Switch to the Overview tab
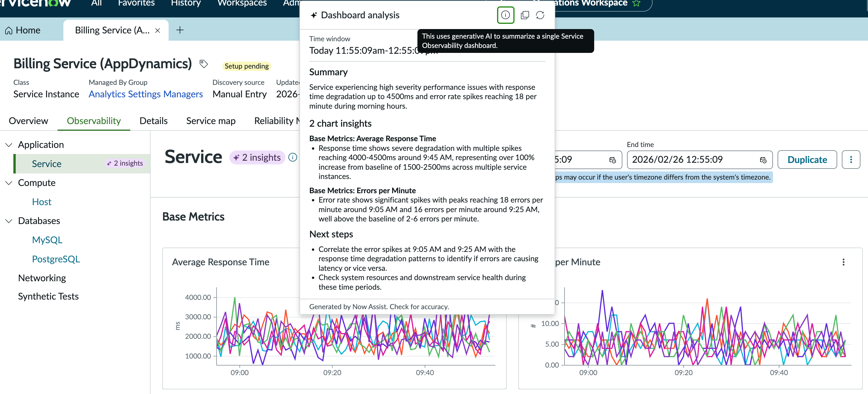This screenshot has width=868, height=394. pyautogui.click(x=28, y=121)
